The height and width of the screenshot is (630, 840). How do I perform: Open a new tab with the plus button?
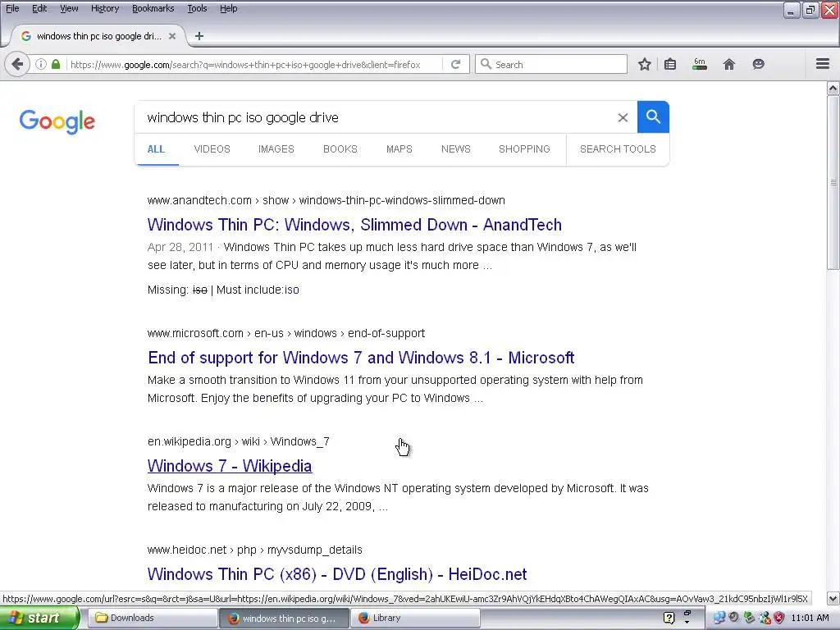[199, 36]
